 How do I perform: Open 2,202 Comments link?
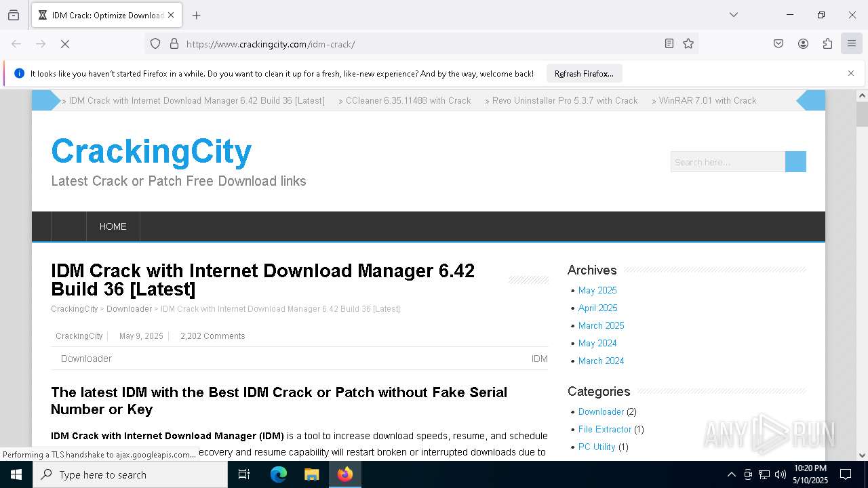tap(213, 336)
